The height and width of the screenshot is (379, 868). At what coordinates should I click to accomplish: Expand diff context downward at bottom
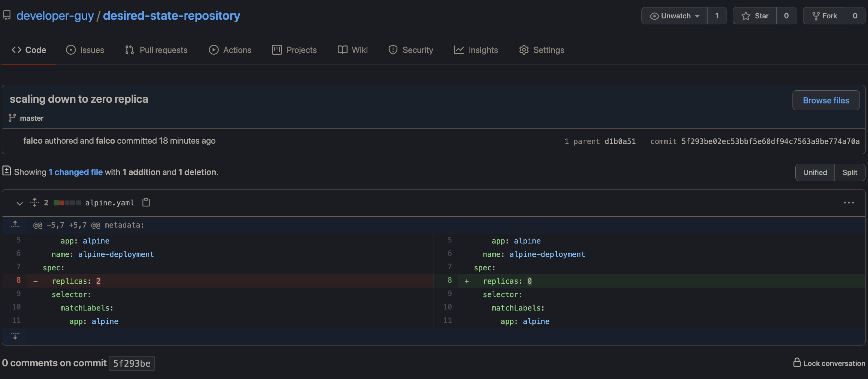pos(15,335)
